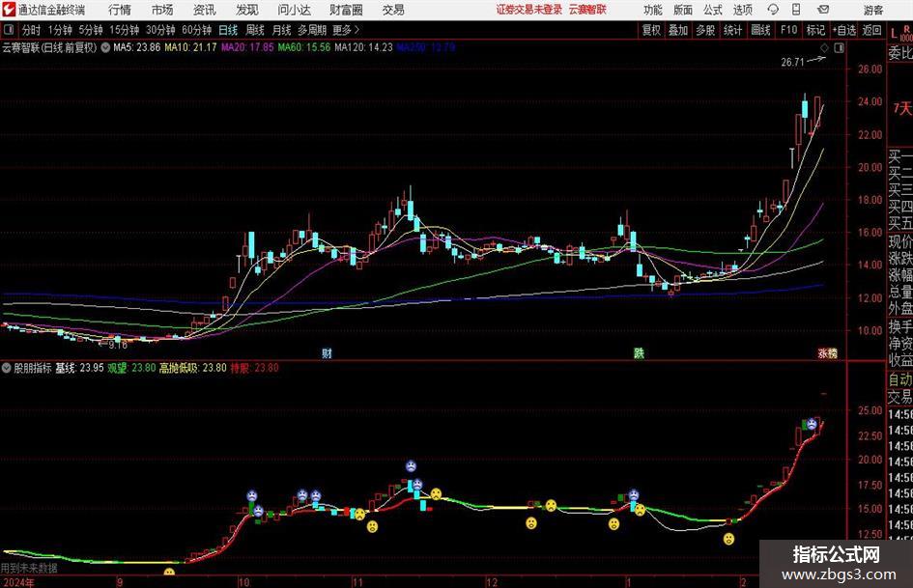Switch to 15分钟 period

click(124, 30)
